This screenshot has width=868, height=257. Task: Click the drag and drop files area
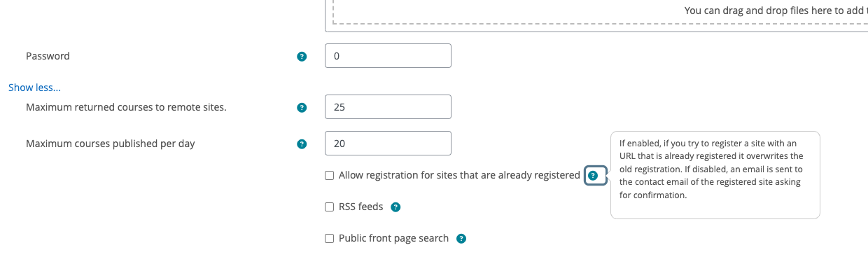coord(596,15)
